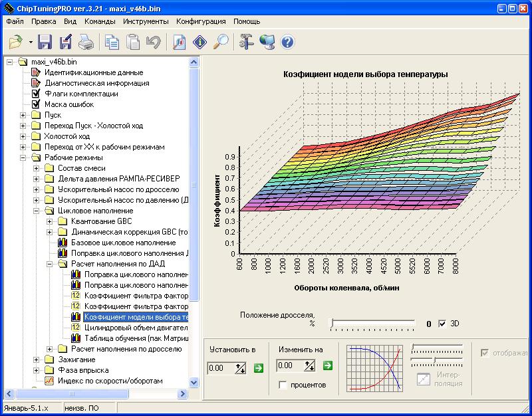
Task: Open the 'Инструменты' menu
Action: (x=145, y=21)
